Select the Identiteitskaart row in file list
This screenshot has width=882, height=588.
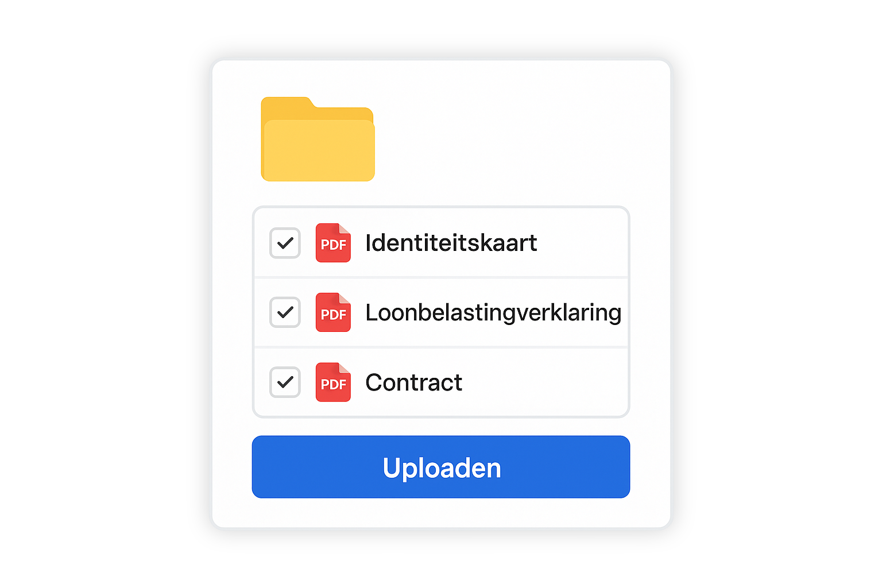pos(580,243)
